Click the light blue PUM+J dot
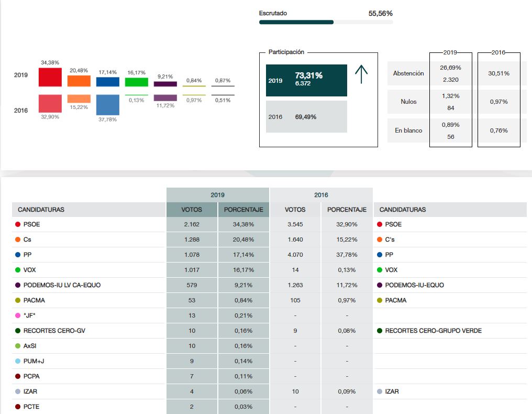The width and height of the screenshot is (532, 414). 18,361
